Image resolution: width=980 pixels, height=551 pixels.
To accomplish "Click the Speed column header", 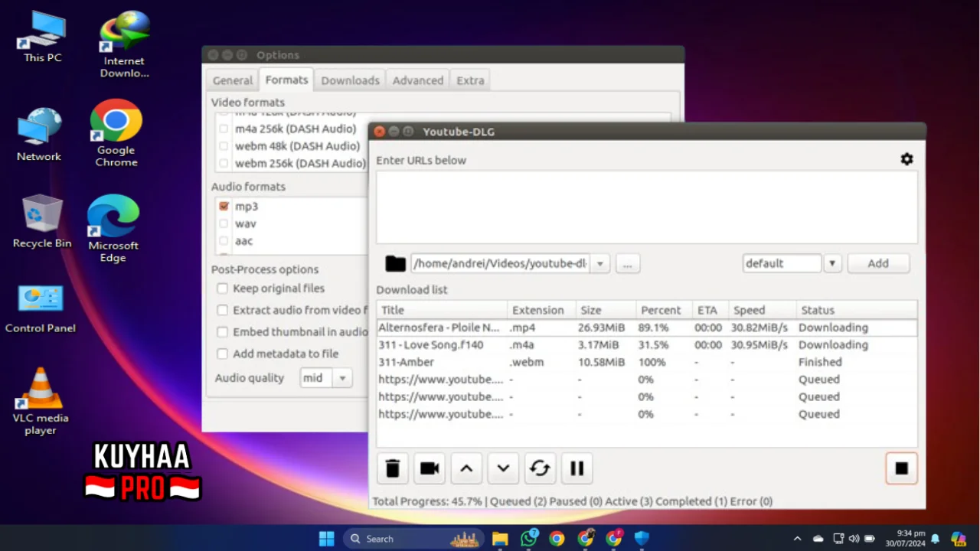I will [763, 310].
